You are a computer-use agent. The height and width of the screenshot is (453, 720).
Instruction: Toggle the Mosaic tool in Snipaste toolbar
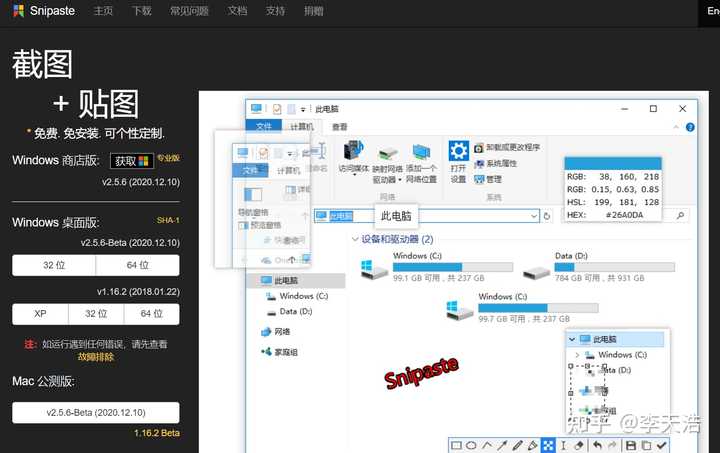pos(548,445)
